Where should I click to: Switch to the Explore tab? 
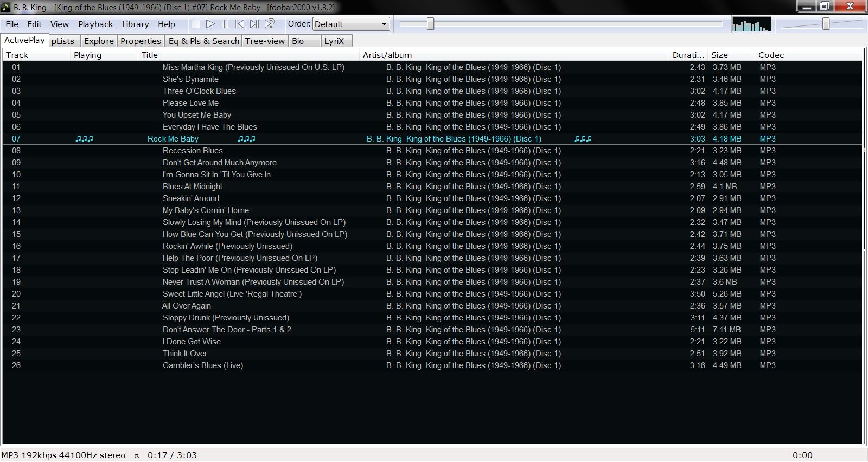[x=99, y=41]
